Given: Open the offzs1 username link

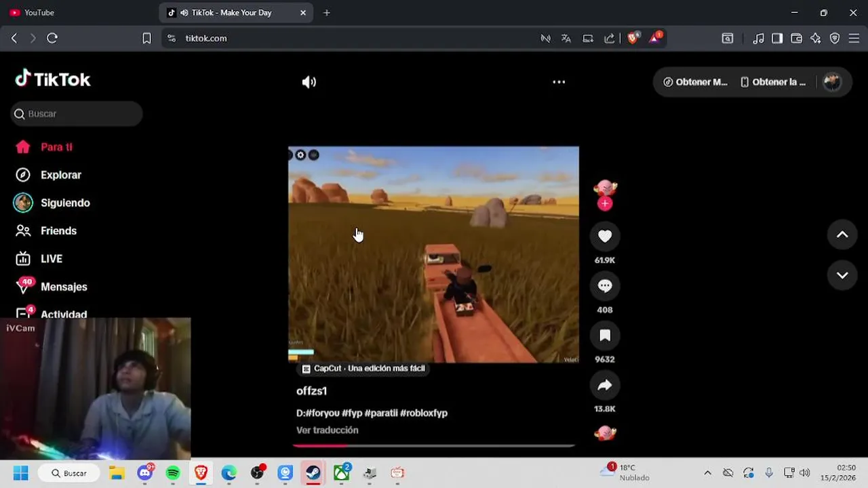Looking at the screenshot, I should tap(311, 391).
